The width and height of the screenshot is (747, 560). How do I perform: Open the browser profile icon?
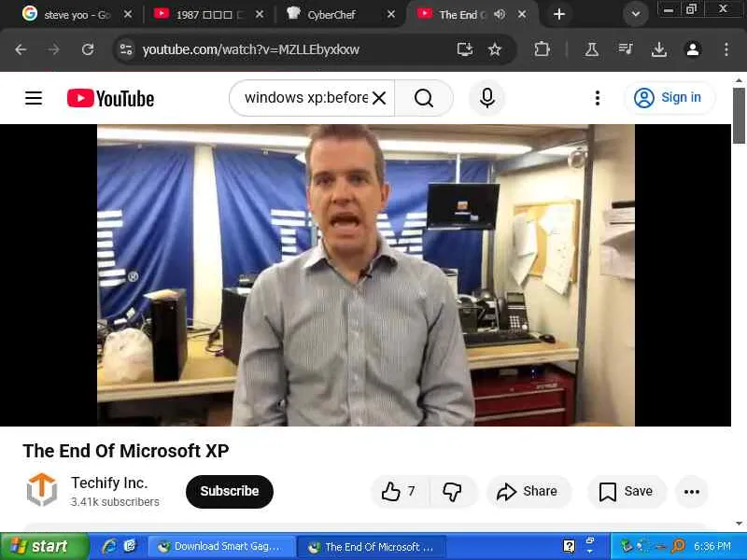pyautogui.click(x=693, y=49)
